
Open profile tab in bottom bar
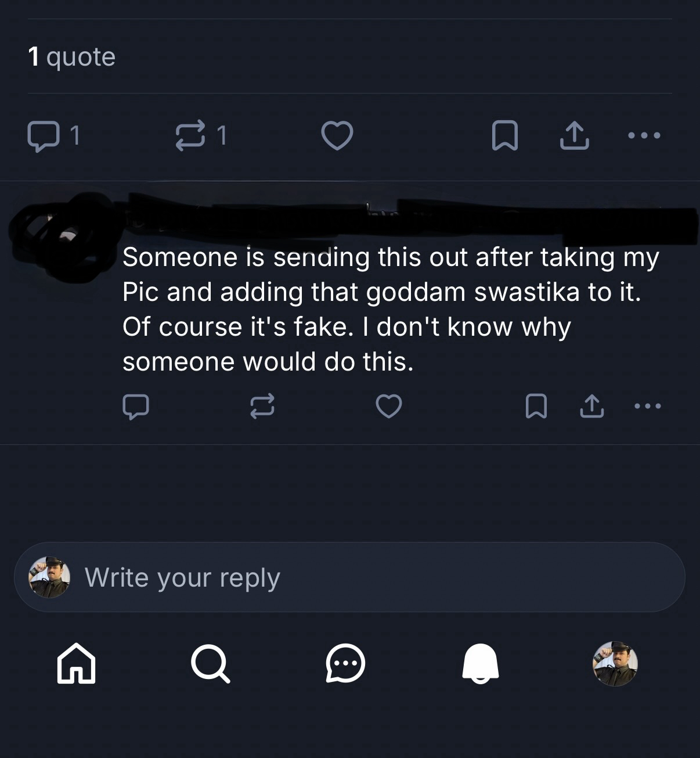pos(615,663)
